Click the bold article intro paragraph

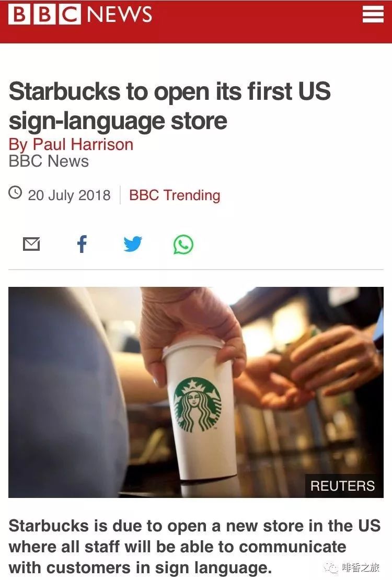tap(195, 547)
